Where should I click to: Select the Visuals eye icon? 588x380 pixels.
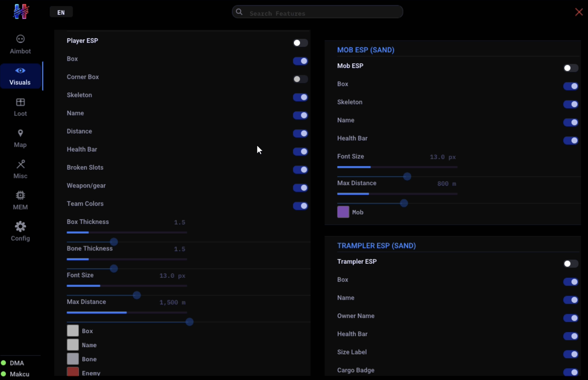(x=20, y=71)
